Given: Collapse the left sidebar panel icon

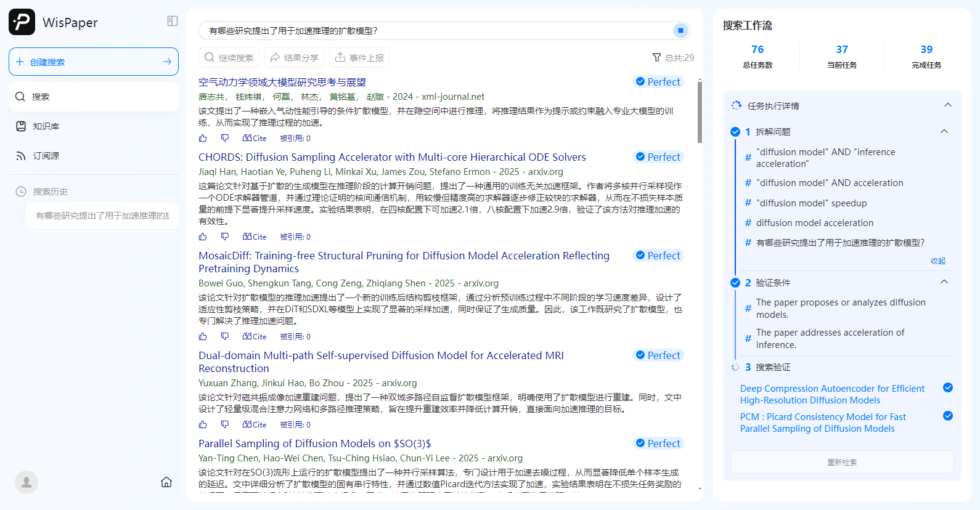Looking at the screenshot, I should click(x=173, y=22).
